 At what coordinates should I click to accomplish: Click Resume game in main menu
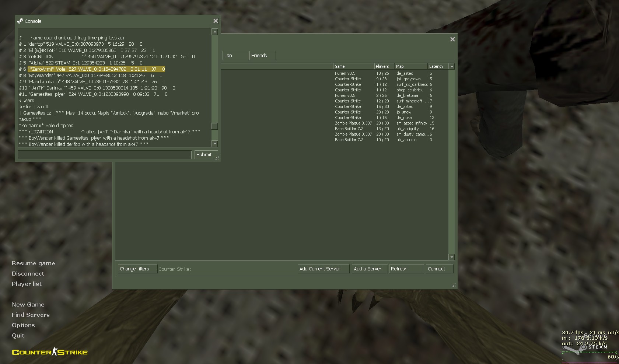tap(33, 263)
